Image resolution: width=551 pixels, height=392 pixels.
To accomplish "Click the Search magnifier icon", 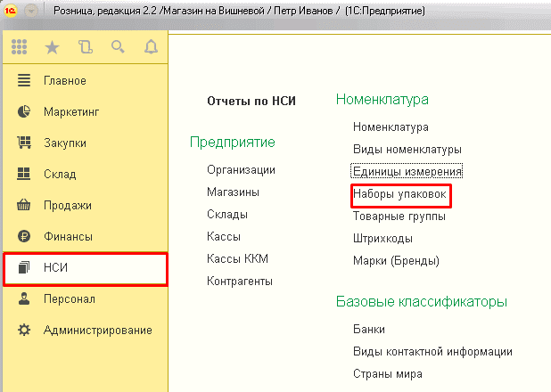I will pos(117,47).
